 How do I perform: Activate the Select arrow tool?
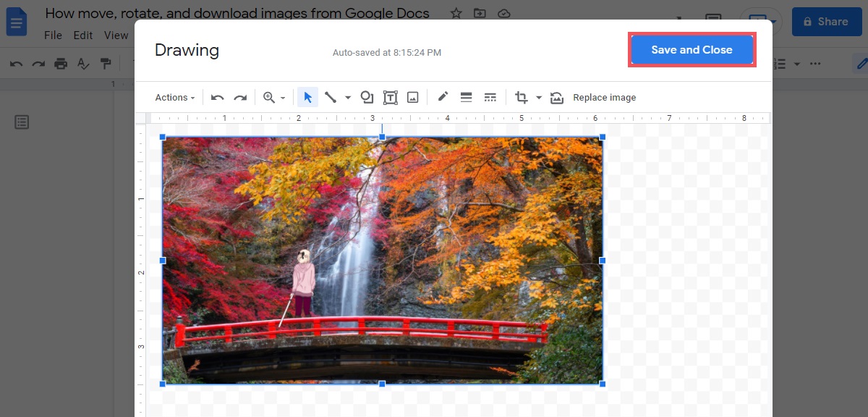coord(307,98)
